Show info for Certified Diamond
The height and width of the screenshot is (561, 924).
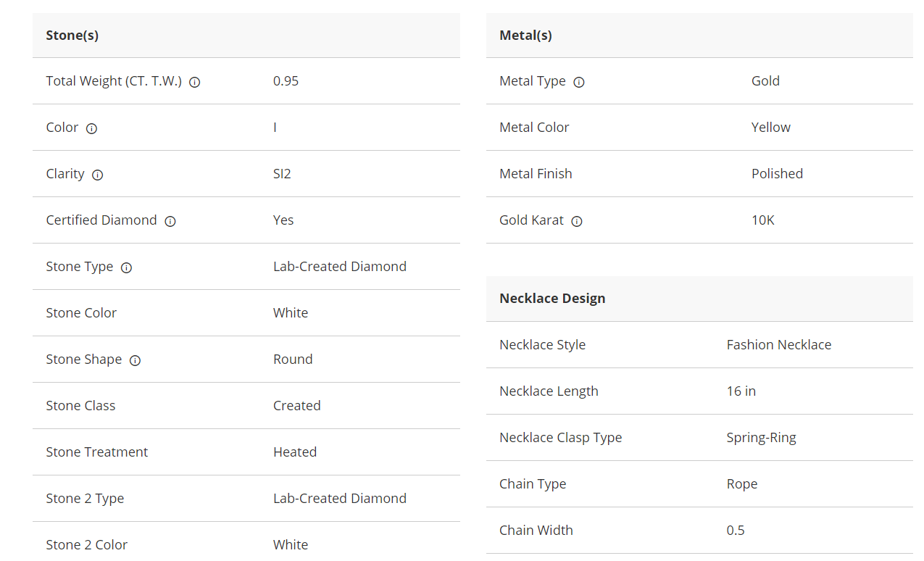pos(170,221)
